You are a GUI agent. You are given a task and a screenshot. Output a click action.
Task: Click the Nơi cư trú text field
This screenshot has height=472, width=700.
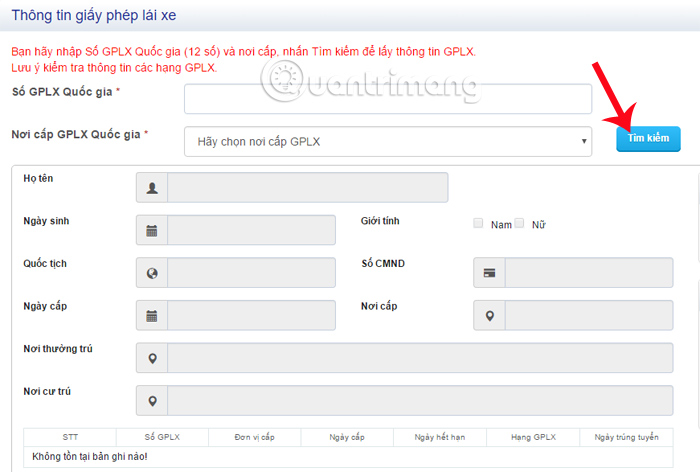pyautogui.click(x=420, y=401)
